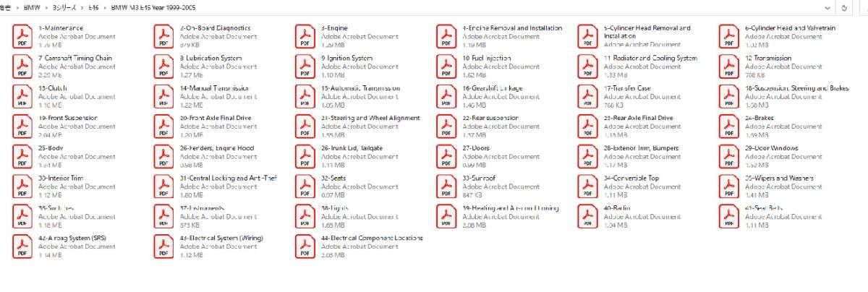
Task: Select the 20-Front Axle Final Drive icon
Action: coord(163,126)
